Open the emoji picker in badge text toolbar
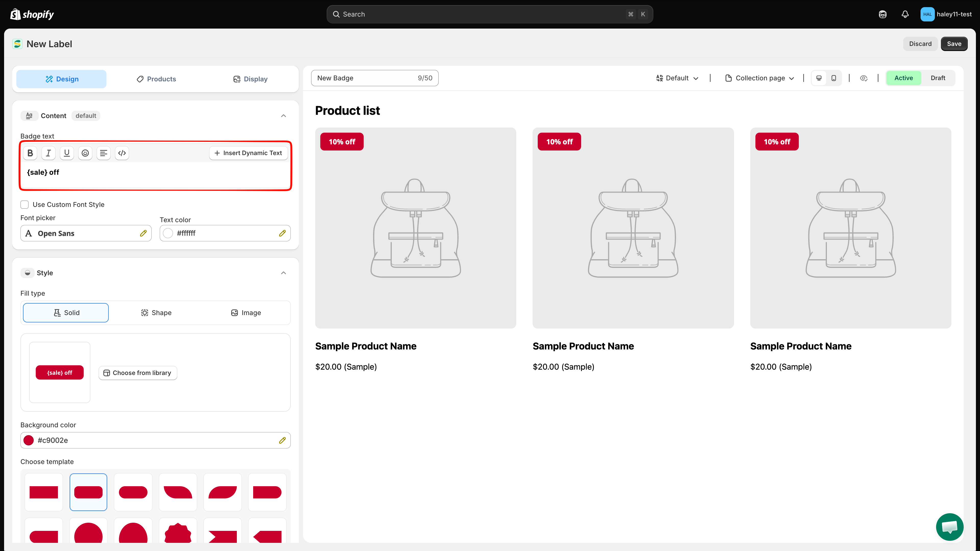Viewport: 980px width, 551px height. pos(85,153)
